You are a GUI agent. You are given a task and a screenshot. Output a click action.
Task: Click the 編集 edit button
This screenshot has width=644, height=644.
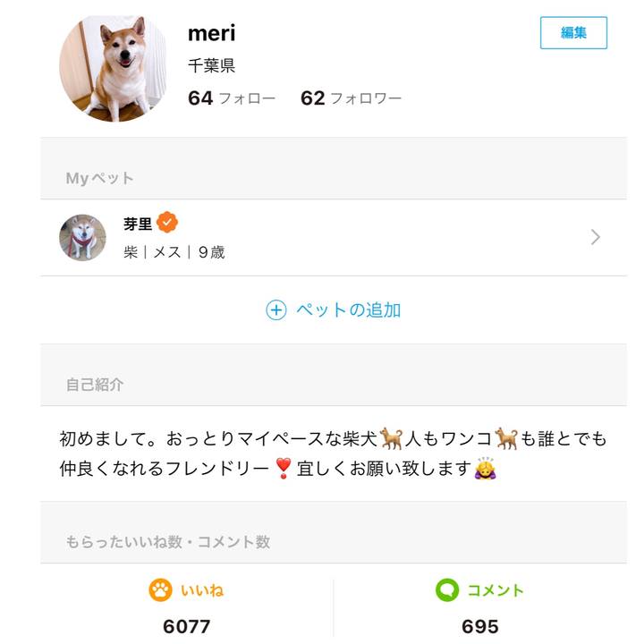573,33
